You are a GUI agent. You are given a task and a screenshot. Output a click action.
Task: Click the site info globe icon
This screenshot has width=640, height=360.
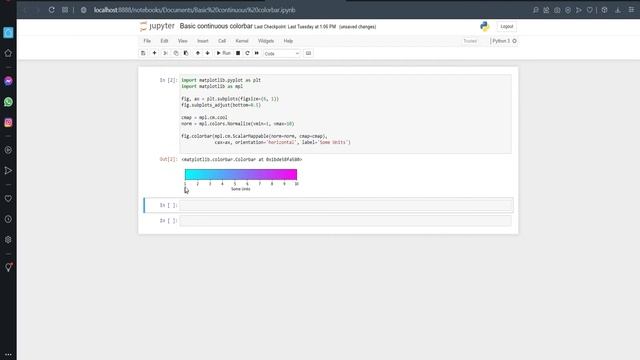click(x=84, y=10)
